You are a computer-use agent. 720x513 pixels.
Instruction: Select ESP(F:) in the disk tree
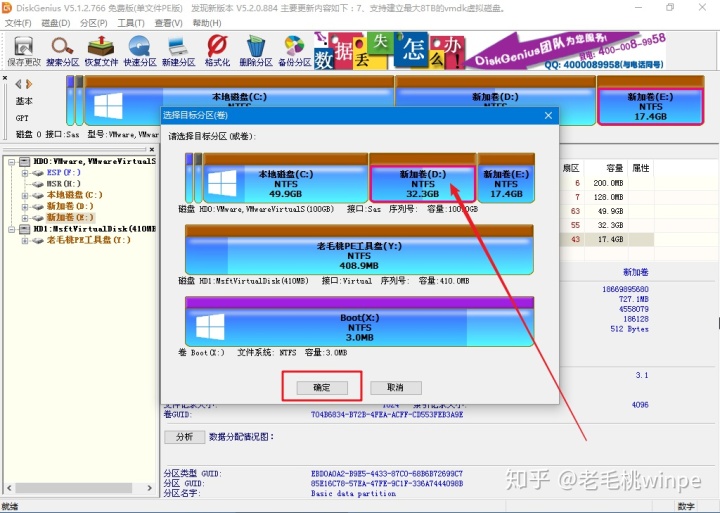coord(64,173)
